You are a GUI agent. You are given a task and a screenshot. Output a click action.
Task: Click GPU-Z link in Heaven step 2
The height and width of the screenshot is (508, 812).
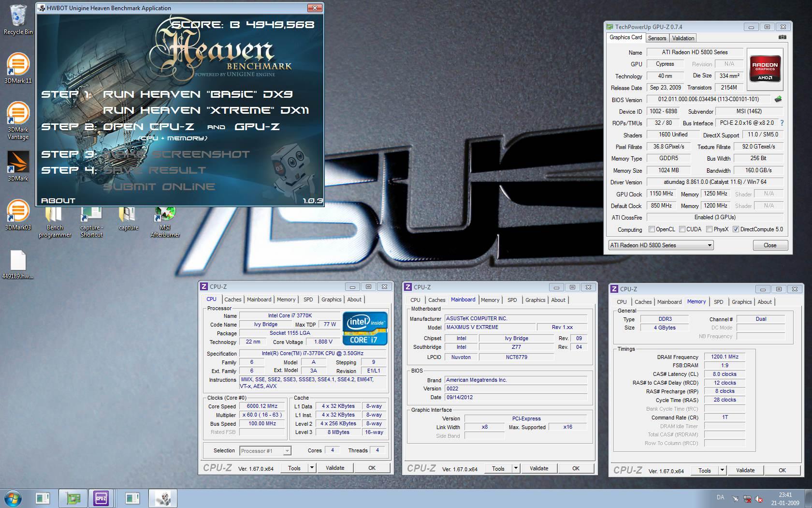pos(257,127)
